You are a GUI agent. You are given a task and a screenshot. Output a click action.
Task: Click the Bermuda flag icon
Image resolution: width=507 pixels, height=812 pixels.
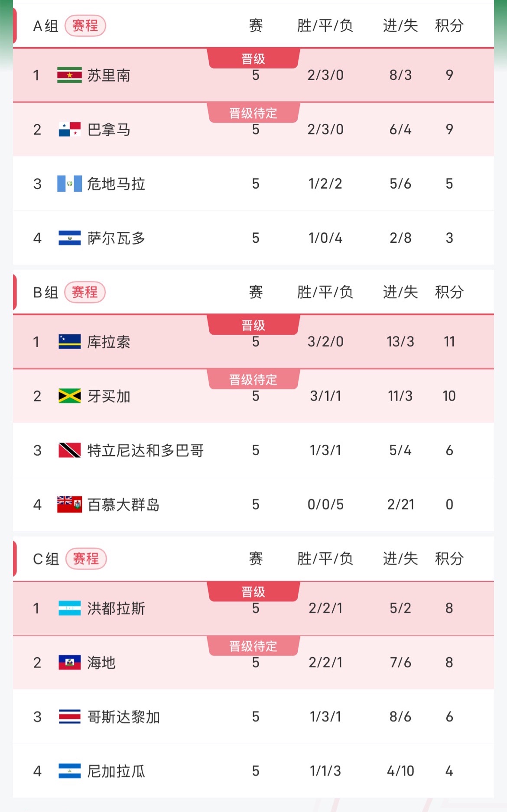pyautogui.click(x=69, y=504)
